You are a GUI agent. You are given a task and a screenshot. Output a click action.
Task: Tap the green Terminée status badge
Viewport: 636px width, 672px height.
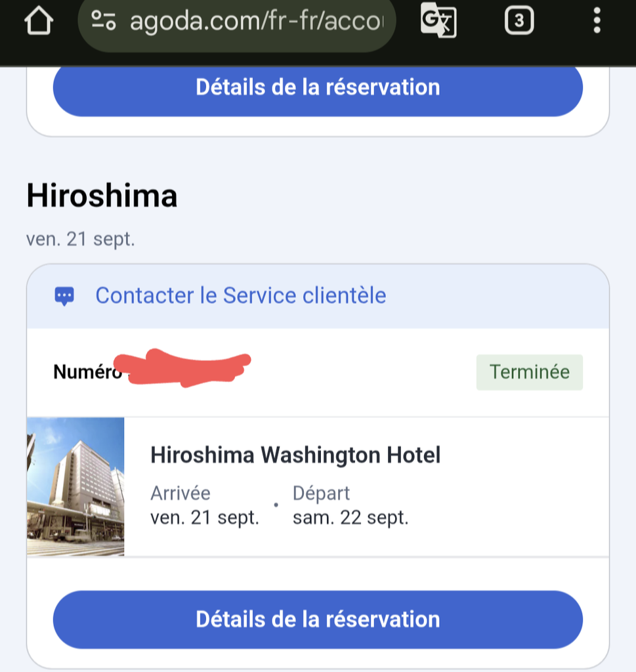(x=529, y=372)
